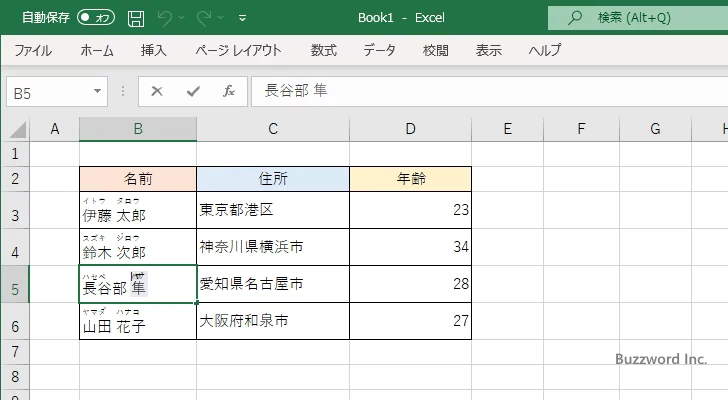Open the ページ レイアウト tab
This screenshot has height=400, width=728.
238,50
